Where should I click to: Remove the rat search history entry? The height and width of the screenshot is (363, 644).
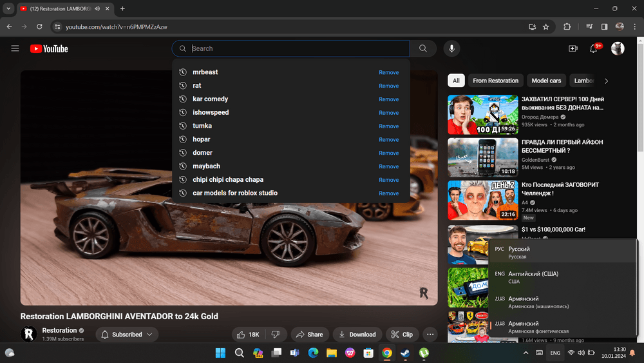click(388, 86)
